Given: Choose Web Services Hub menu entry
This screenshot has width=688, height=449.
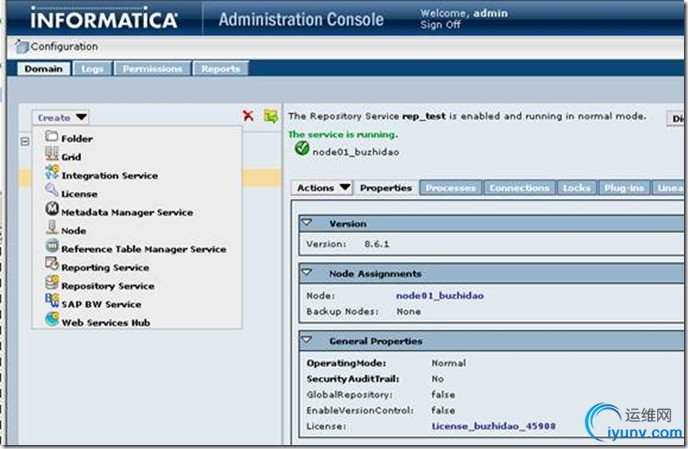Looking at the screenshot, I should click(x=105, y=323).
